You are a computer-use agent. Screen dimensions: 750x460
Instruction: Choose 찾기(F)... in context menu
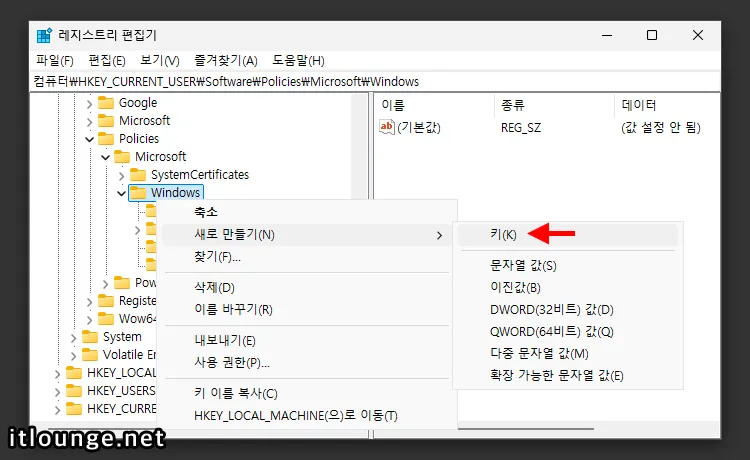pos(307,257)
